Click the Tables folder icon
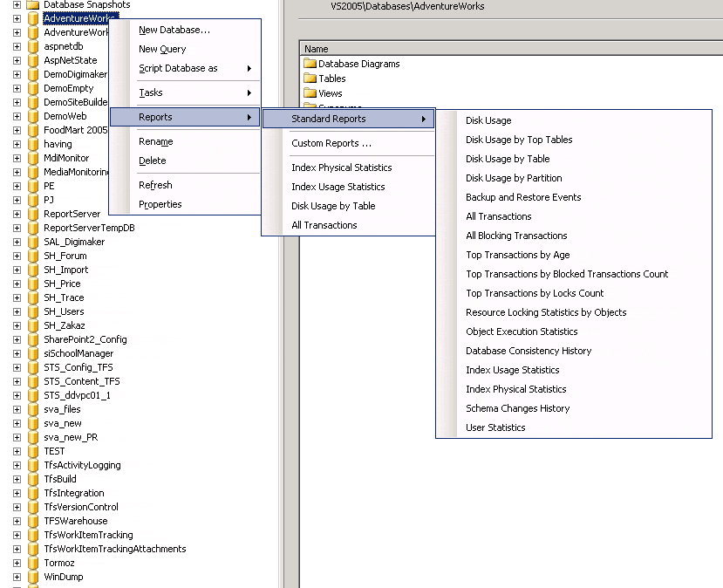The image size is (723, 588). [x=310, y=78]
